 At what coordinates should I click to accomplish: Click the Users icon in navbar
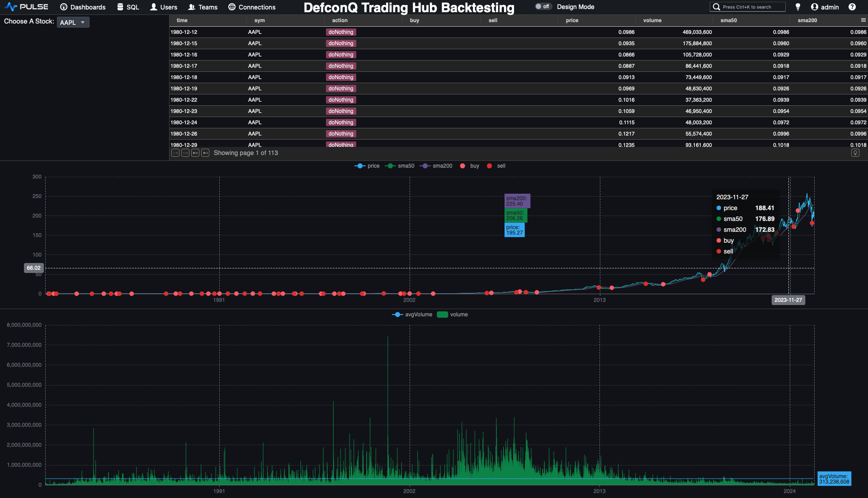[154, 7]
